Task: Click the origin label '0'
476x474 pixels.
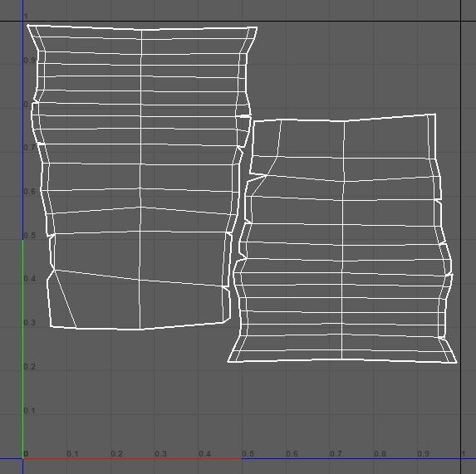Action: click(x=26, y=454)
